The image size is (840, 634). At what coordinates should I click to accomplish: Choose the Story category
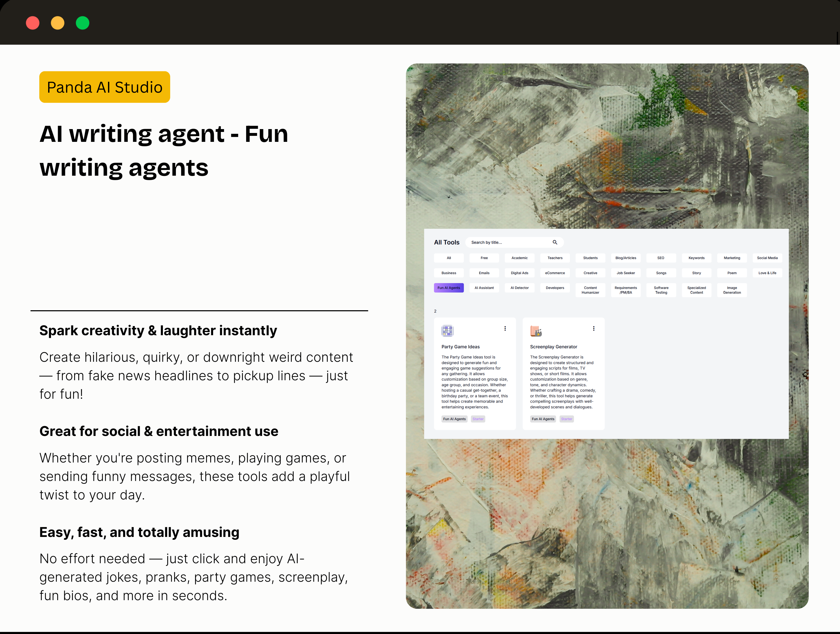696,273
